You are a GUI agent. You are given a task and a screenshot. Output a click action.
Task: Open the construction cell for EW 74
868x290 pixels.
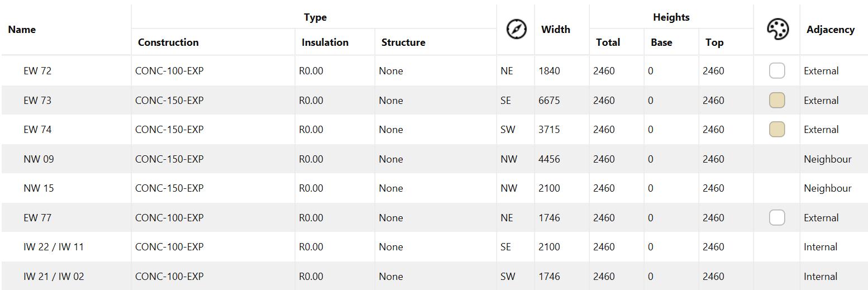[x=169, y=130]
